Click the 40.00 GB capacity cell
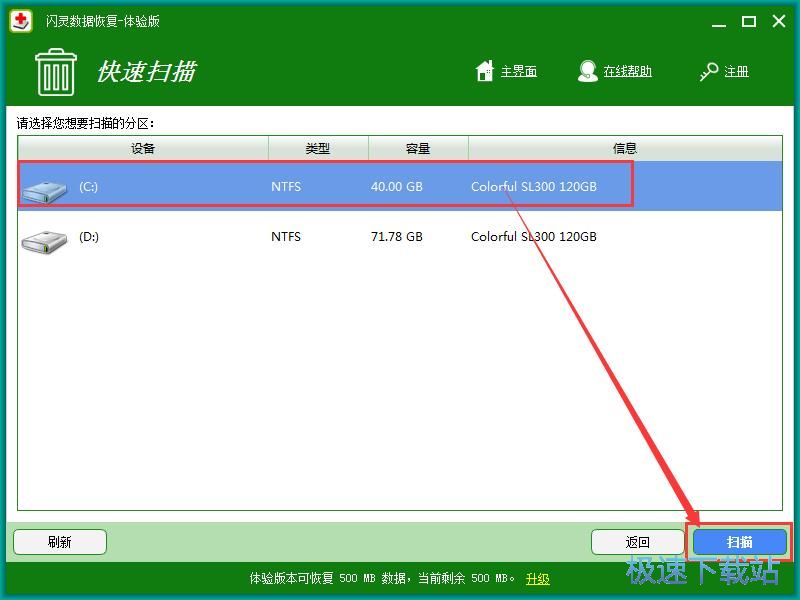The image size is (800, 600). coord(396,187)
